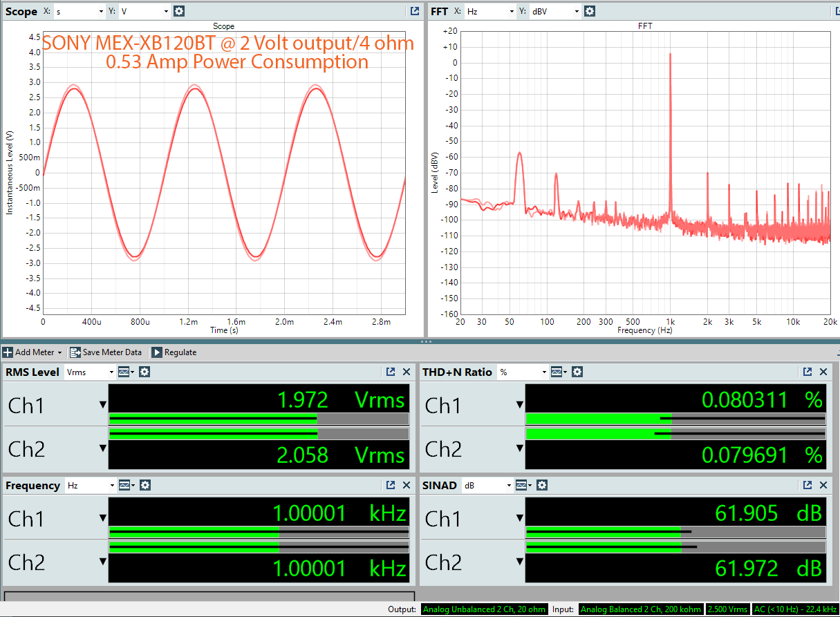Pop out the RMS Level meter

[391, 372]
